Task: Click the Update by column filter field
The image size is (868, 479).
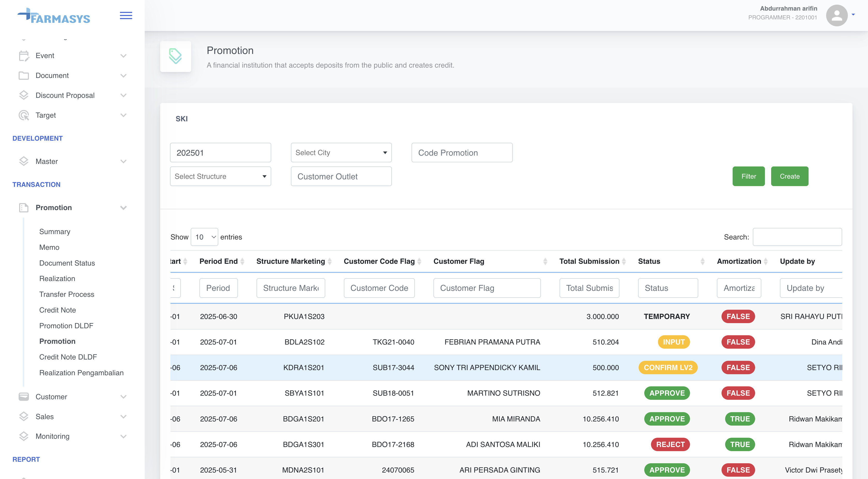Action: coord(811,288)
